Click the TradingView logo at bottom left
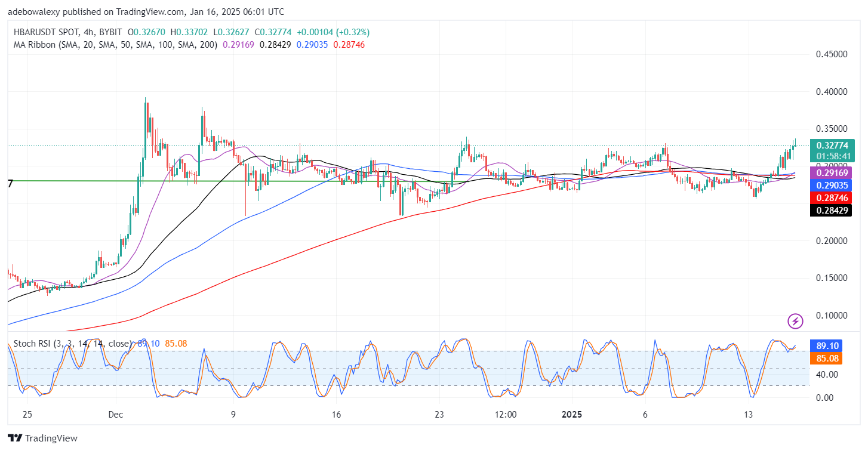 [x=42, y=438]
